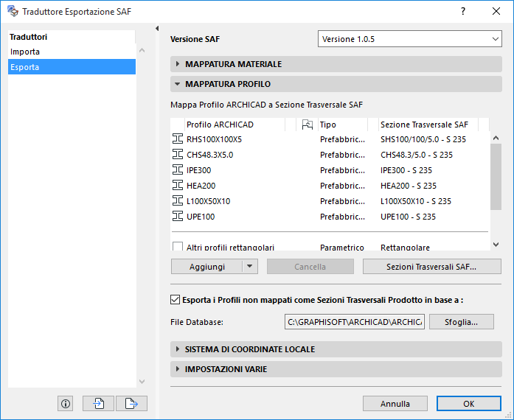Click the help question mark icon
514x420 pixels.
point(462,12)
